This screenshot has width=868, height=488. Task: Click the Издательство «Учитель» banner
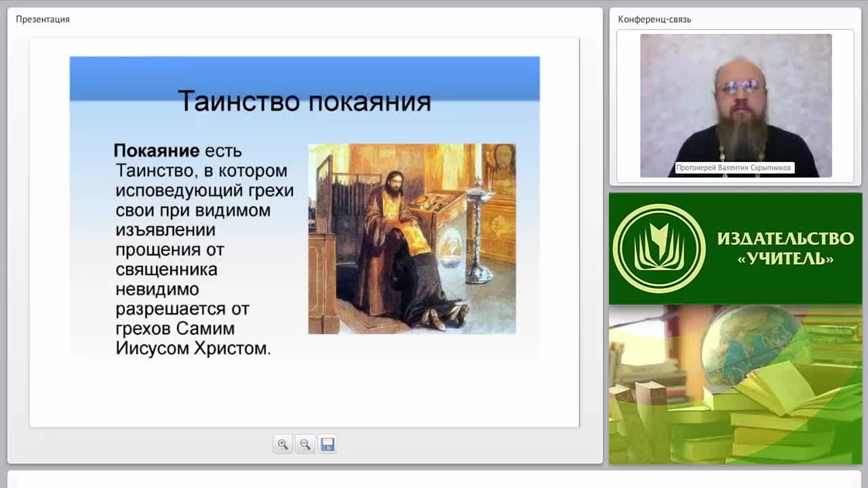[x=735, y=249]
